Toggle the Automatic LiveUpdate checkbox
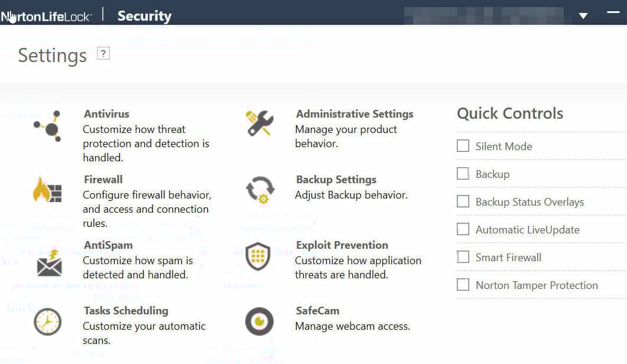 [463, 229]
